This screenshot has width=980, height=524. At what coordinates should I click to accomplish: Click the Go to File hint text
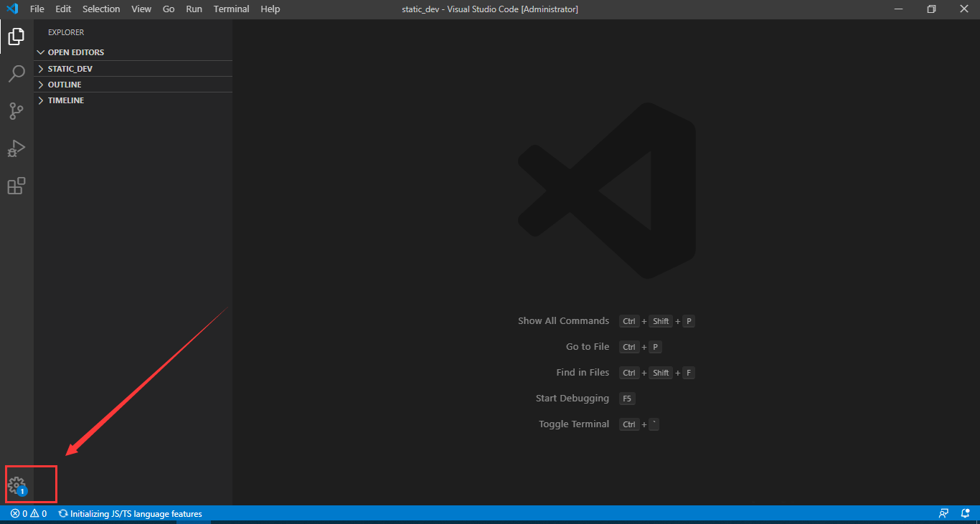588,347
